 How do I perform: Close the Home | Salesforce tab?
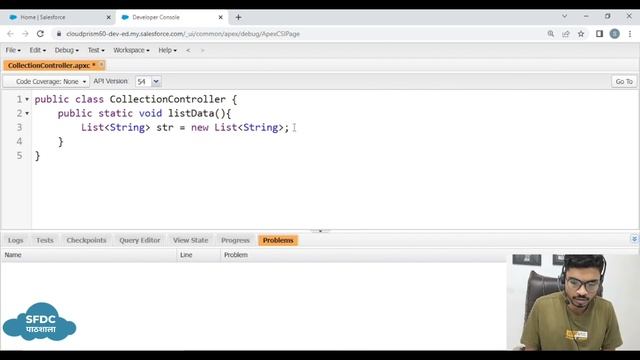tap(109, 17)
